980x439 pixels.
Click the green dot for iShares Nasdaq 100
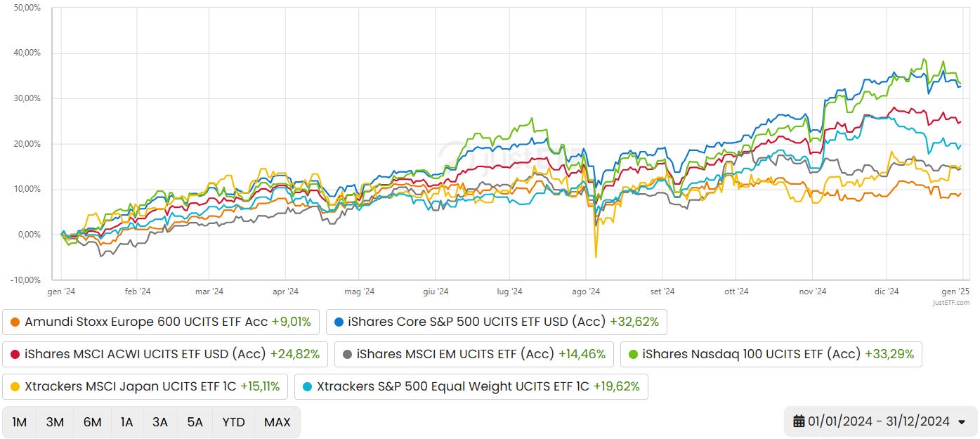coord(634,355)
